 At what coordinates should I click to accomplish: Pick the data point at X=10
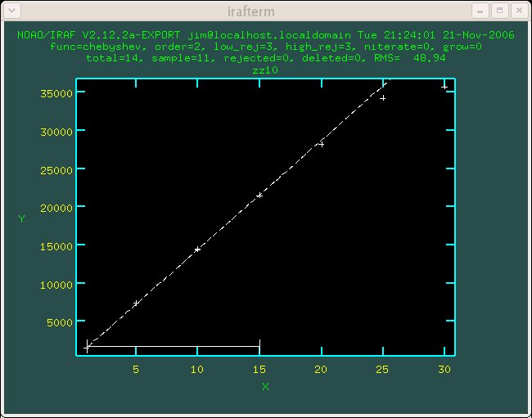coord(197,249)
